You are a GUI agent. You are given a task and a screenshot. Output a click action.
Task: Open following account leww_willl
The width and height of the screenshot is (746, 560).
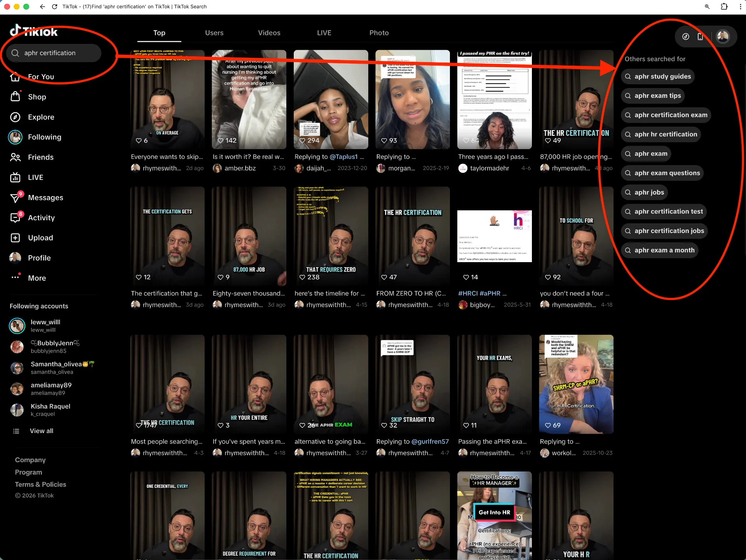[x=45, y=325]
